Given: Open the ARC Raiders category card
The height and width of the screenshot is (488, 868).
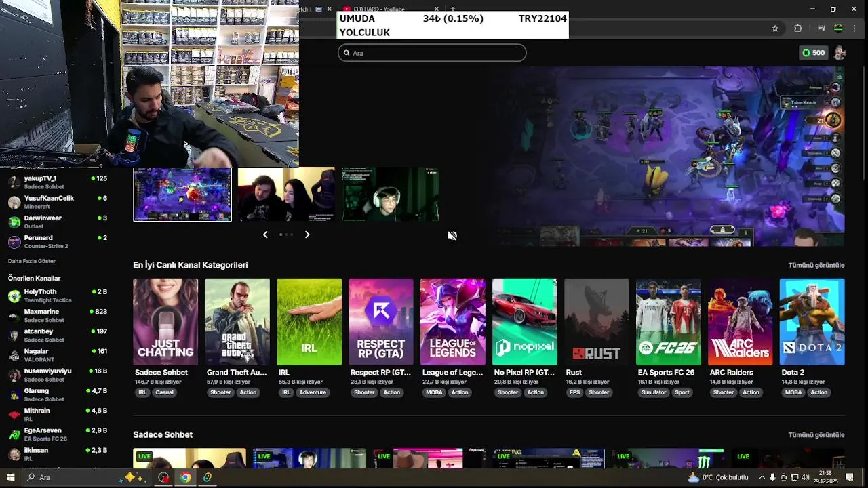Looking at the screenshot, I should 741,322.
